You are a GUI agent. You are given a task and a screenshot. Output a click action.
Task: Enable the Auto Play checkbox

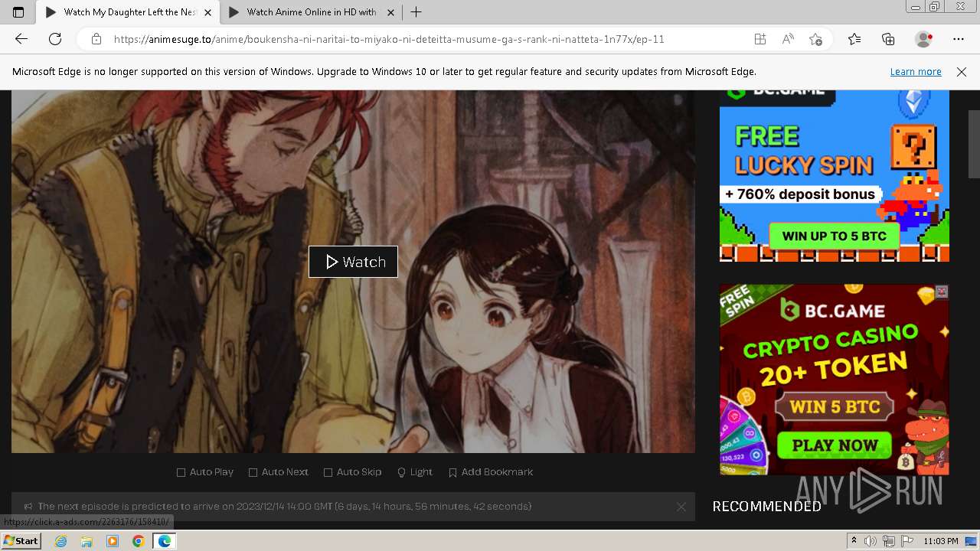(205, 472)
